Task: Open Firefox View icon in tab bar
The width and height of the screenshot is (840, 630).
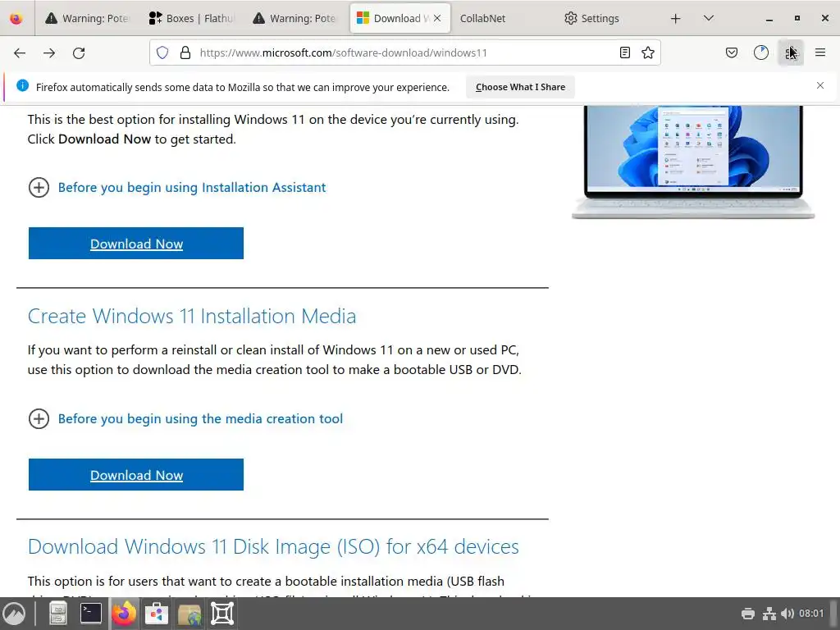Action: click(x=16, y=18)
